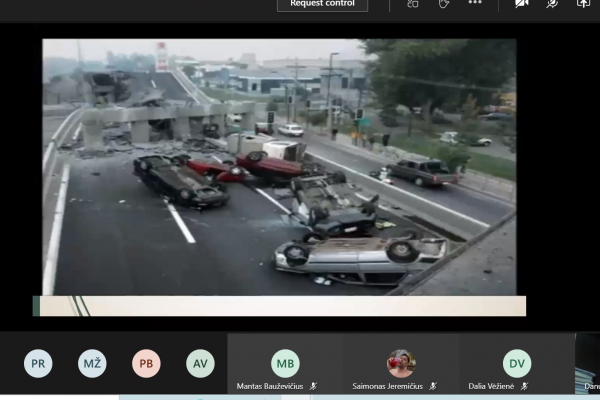
Task: Open the breakout rooms icon
Action: tap(412, 4)
